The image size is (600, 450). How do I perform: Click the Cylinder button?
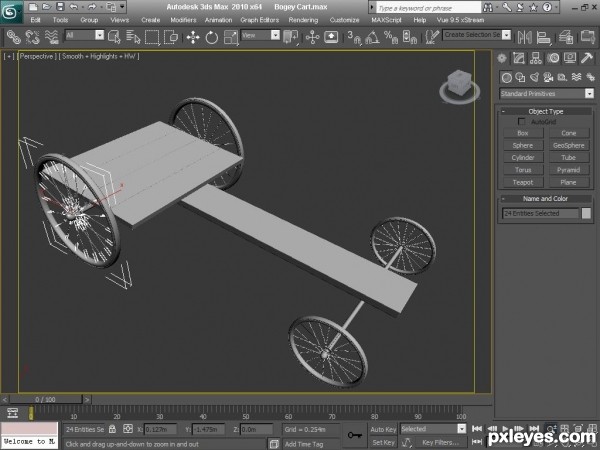(523, 158)
